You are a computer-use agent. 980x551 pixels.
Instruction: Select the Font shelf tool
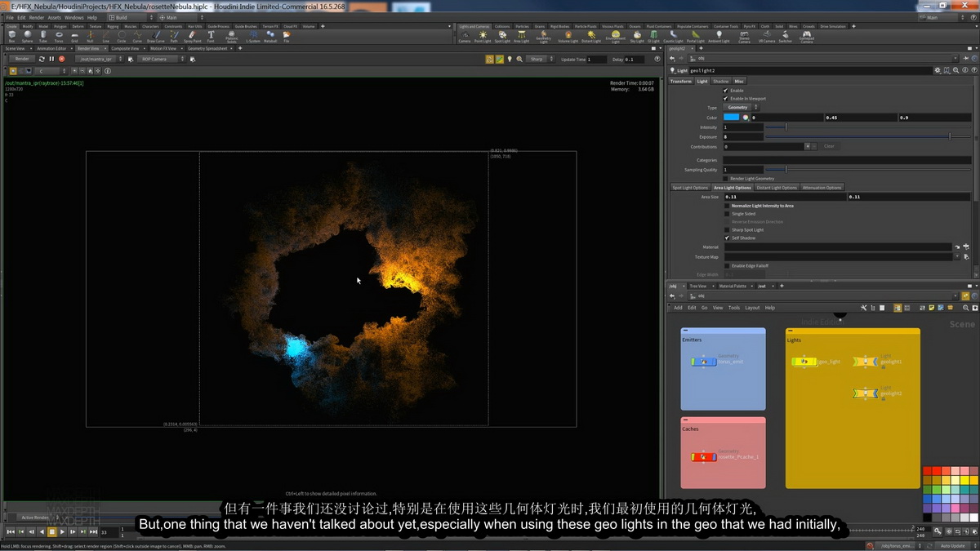211,37
